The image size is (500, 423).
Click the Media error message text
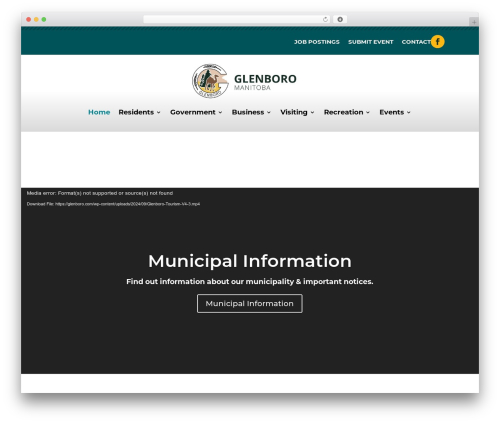point(100,193)
